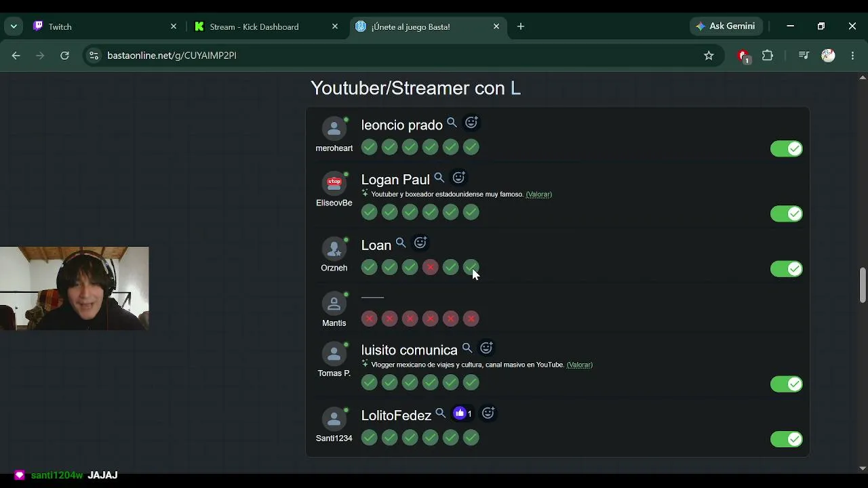Close the Kick Dashboard tab
868x488 pixels.
334,26
